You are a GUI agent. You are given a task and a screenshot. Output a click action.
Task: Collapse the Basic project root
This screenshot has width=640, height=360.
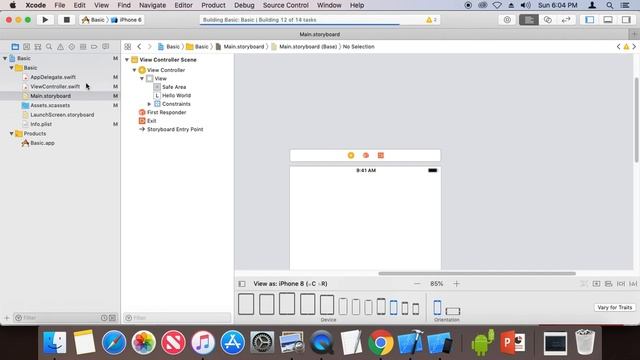click(x=5, y=58)
